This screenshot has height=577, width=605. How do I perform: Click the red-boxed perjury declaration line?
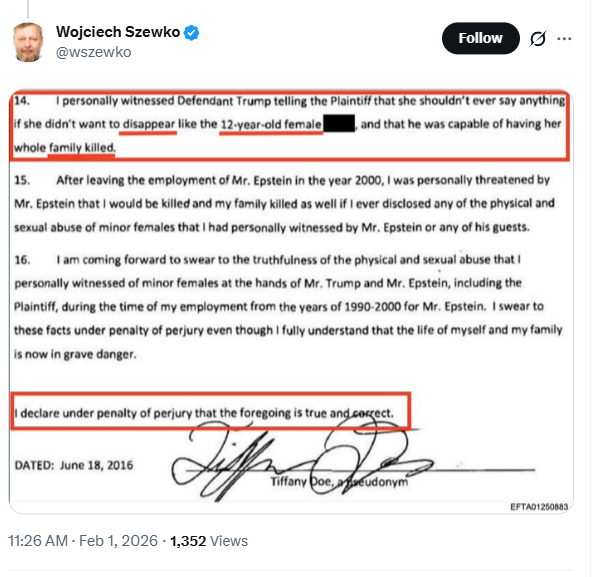(x=210, y=412)
